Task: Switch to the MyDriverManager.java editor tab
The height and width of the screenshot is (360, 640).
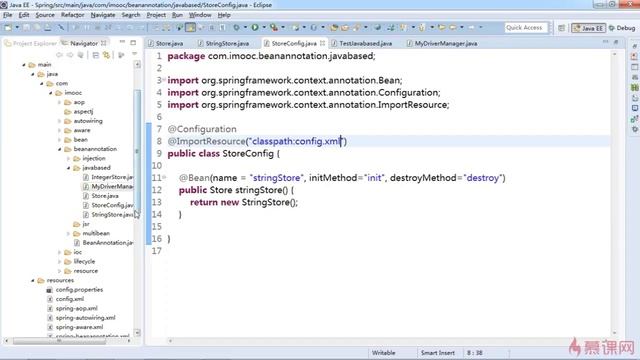Action: click(442, 43)
